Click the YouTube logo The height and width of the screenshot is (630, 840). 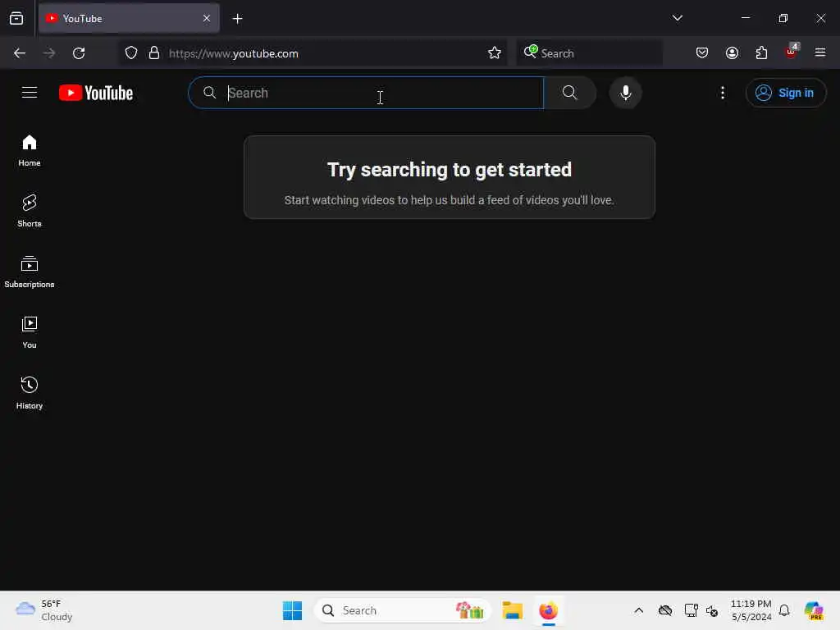click(96, 93)
